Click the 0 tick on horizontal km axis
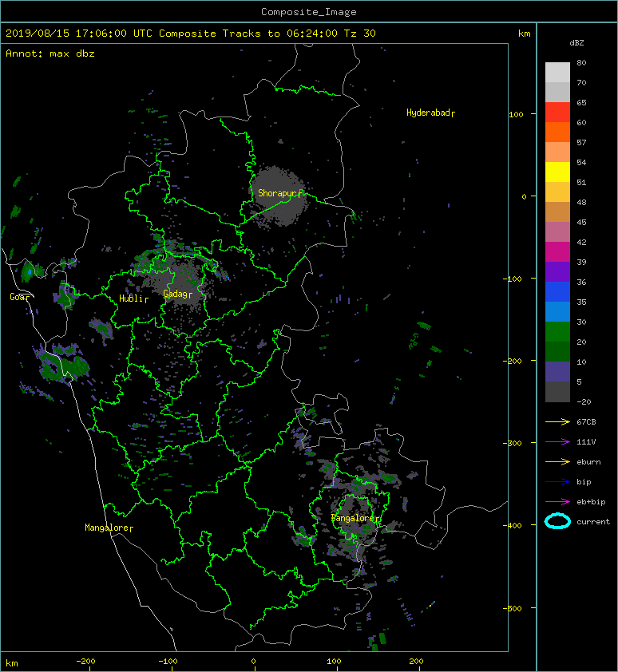The image size is (618, 672). 253,662
